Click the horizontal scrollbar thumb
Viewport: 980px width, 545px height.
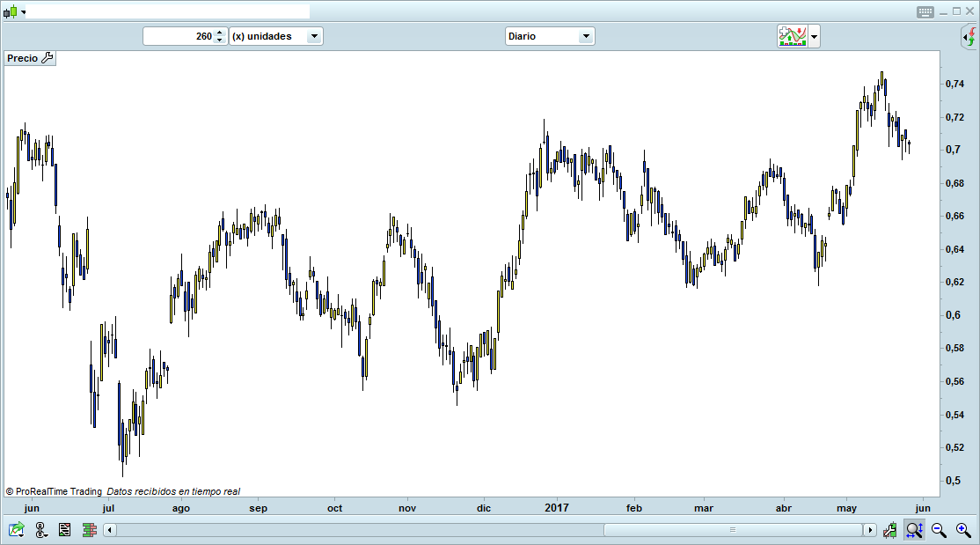click(732, 530)
